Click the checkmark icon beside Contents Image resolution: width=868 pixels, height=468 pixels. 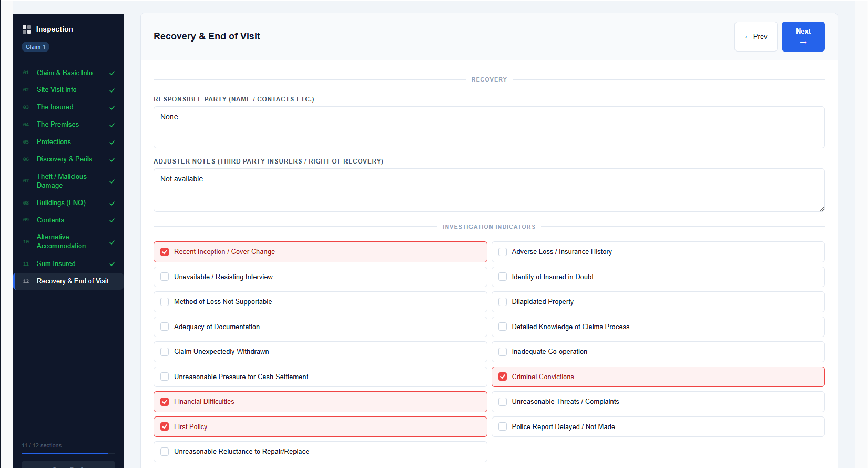point(112,221)
